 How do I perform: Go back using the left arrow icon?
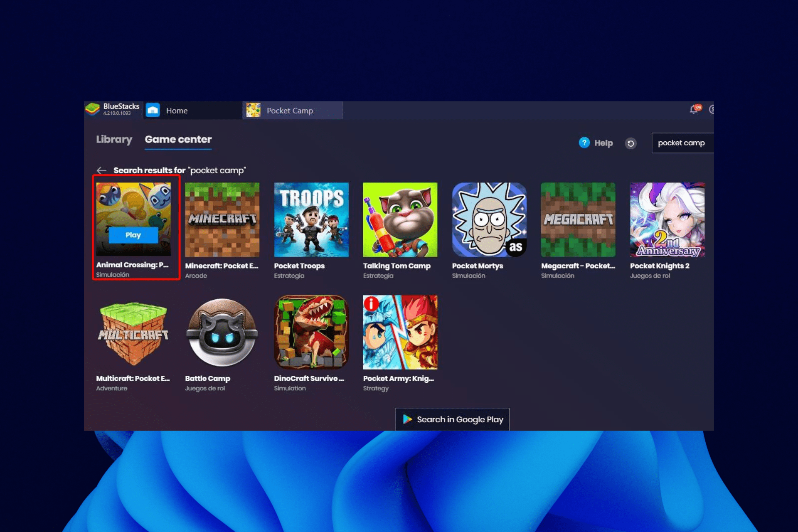(101, 170)
